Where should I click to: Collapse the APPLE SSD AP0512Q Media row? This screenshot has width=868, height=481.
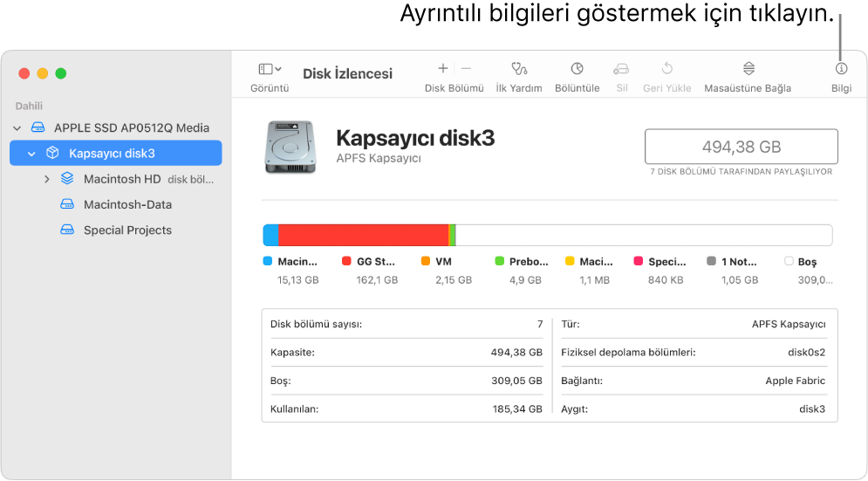point(17,128)
